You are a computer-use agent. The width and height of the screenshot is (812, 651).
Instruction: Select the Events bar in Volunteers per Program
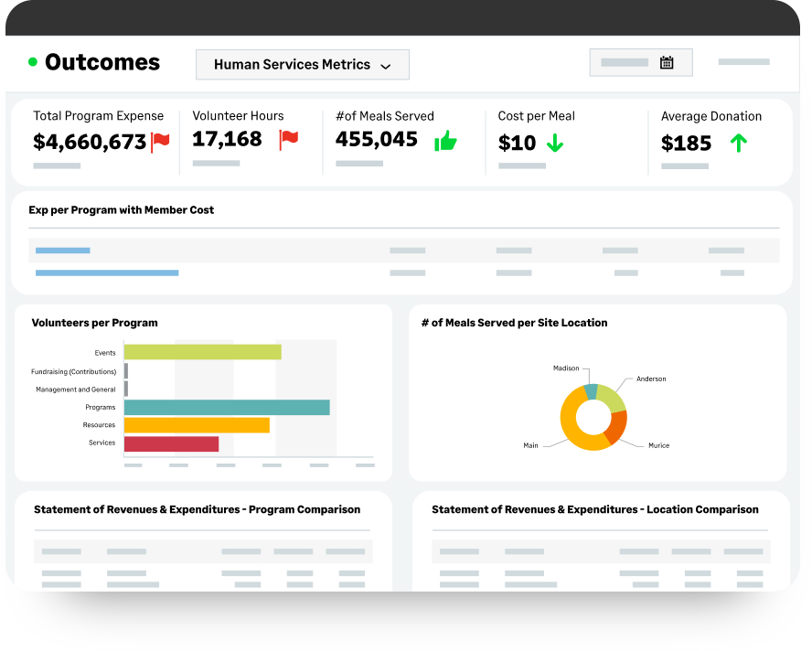pyautogui.click(x=203, y=352)
